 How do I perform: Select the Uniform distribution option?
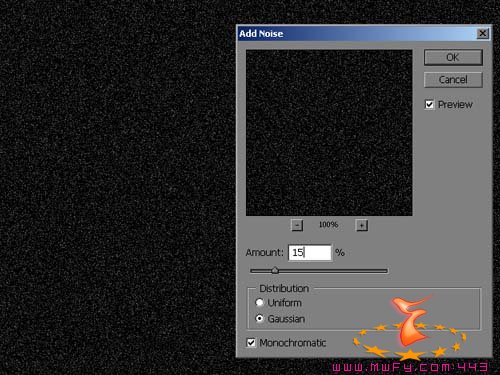(259, 302)
